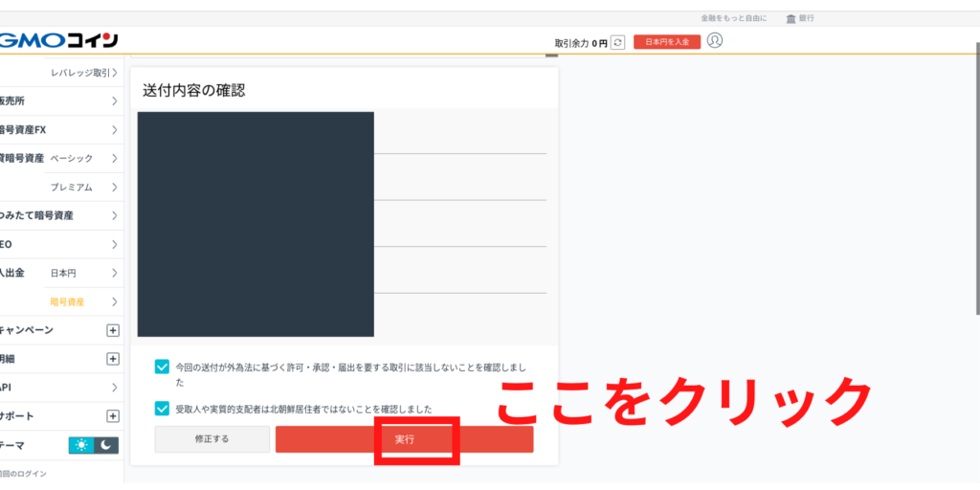Uncheck the North Korea resident confirmation checkbox
The width and height of the screenshot is (980, 490).
click(162, 409)
